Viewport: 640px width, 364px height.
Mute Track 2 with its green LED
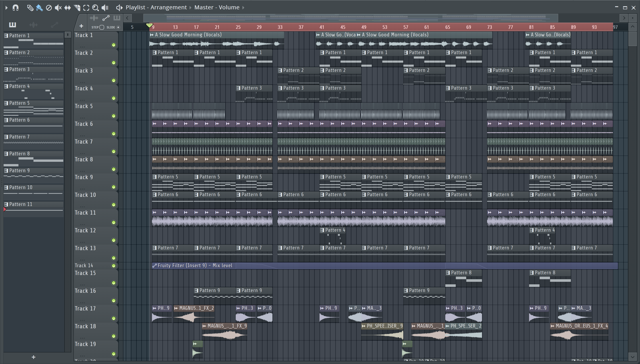pos(114,63)
